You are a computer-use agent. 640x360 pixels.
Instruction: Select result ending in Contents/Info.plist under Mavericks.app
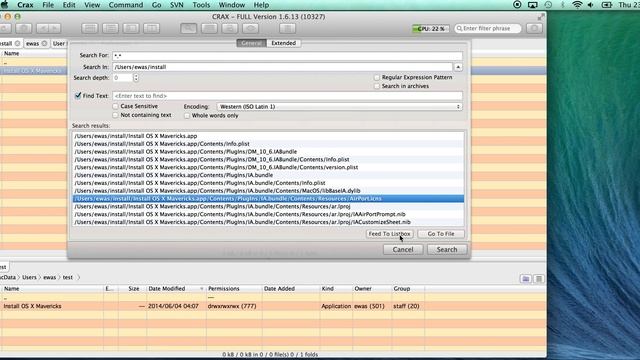point(268,144)
